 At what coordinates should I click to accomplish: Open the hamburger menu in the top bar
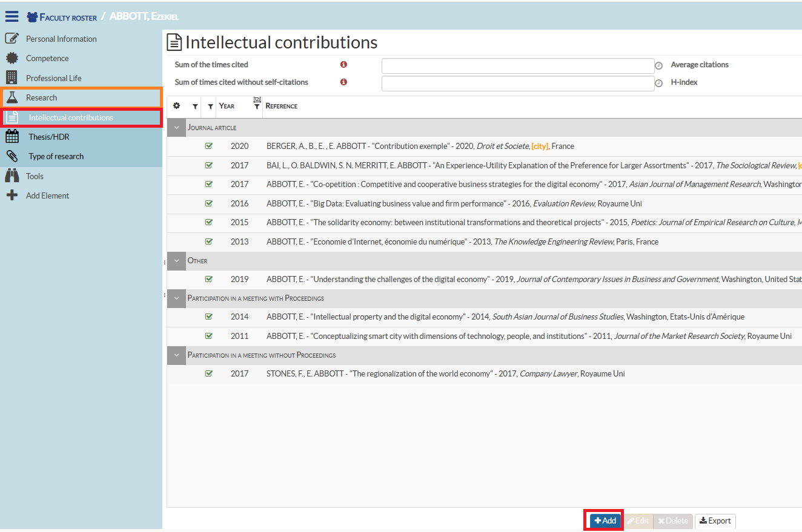click(x=12, y=16)
